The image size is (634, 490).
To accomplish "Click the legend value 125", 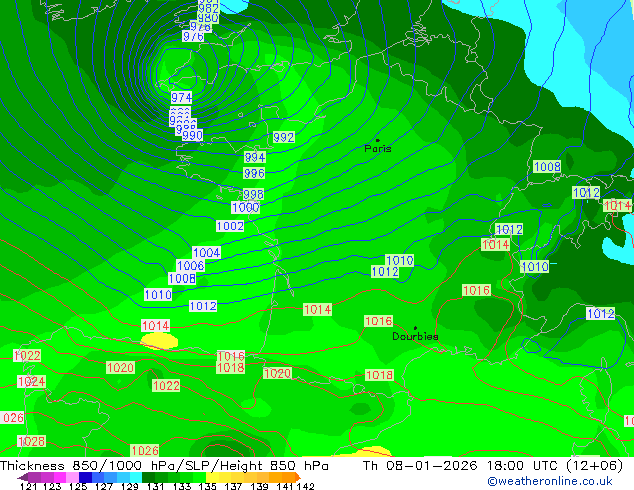I will pos(78,486).
